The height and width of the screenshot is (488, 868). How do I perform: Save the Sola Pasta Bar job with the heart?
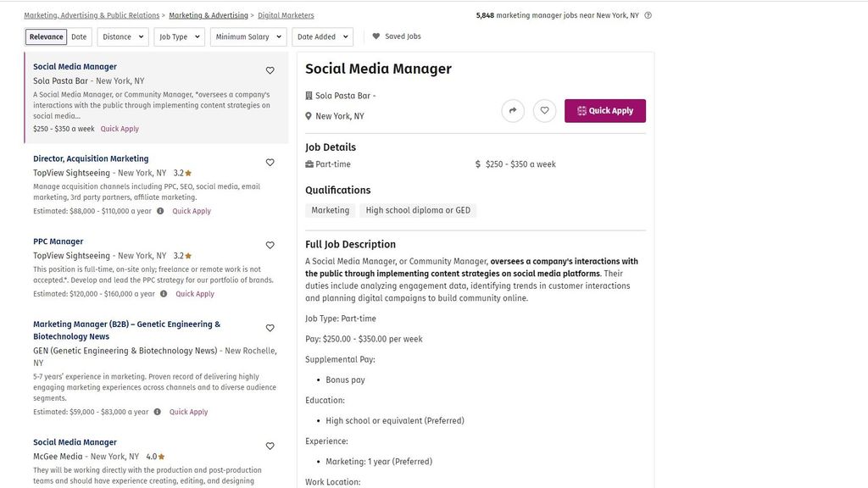click(270, 70)
